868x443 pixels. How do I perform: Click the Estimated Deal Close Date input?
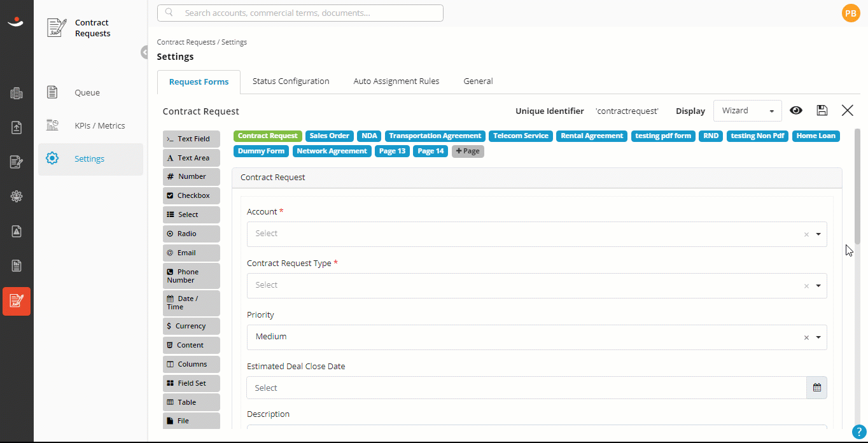click(526, 388)
